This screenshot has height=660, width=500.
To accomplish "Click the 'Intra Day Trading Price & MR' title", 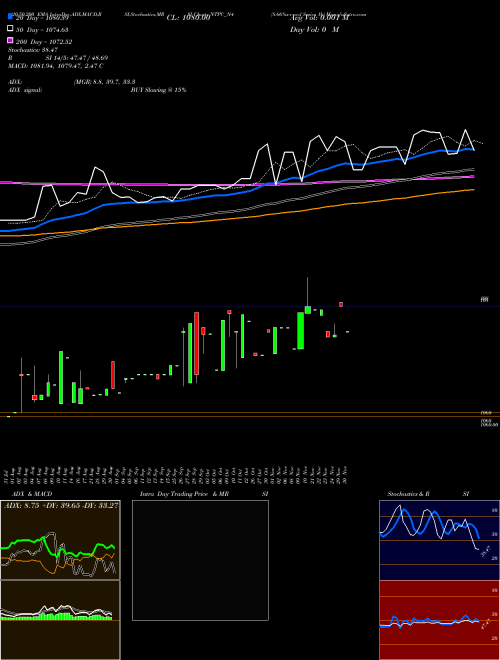I will (184, 494).
